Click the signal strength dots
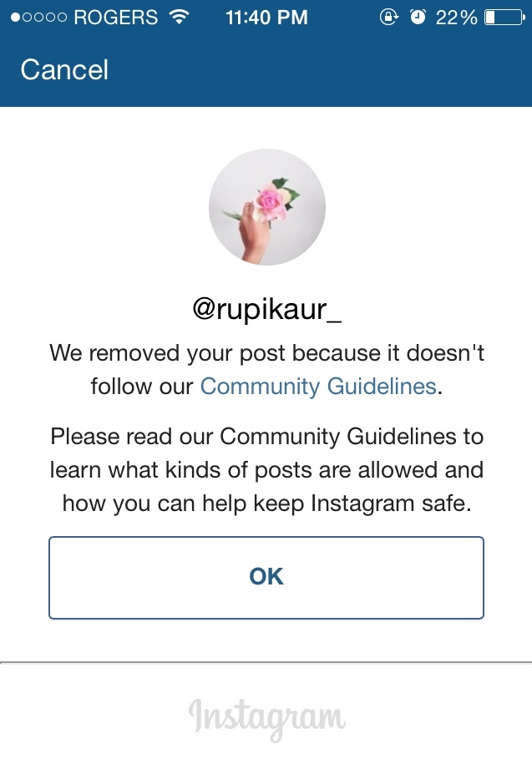Viewport: 532px width, 759px height. [38, 18]
